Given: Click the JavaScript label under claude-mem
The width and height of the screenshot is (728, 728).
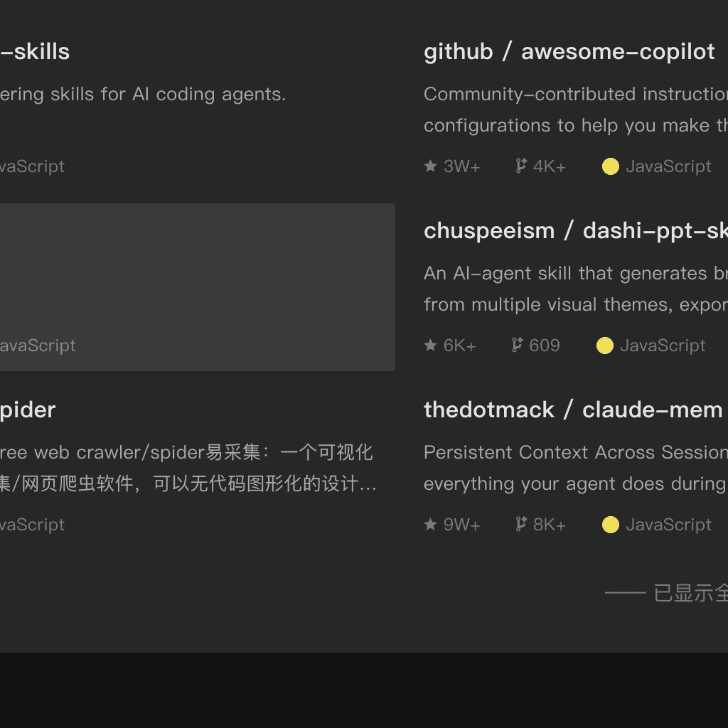Looking at the screenshot, I should (668, 525).
